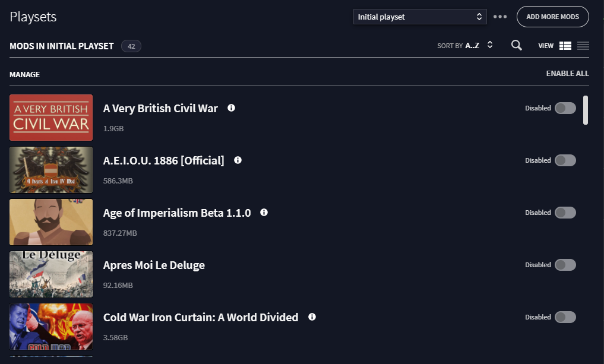Image resolution: width=604 pixels, height=364 pixels.
Task: Click the '837.27MB' size label
Action: tap(120, 233)
